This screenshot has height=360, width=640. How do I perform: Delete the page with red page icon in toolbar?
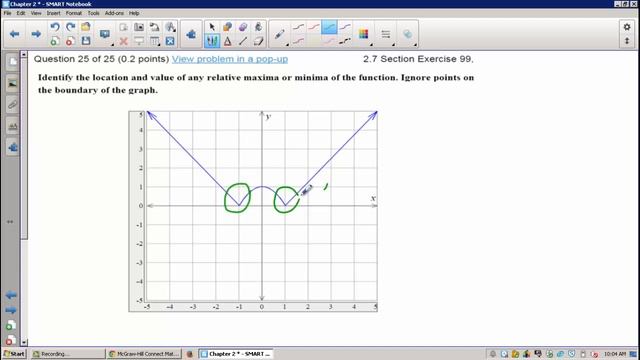point(70,41)
